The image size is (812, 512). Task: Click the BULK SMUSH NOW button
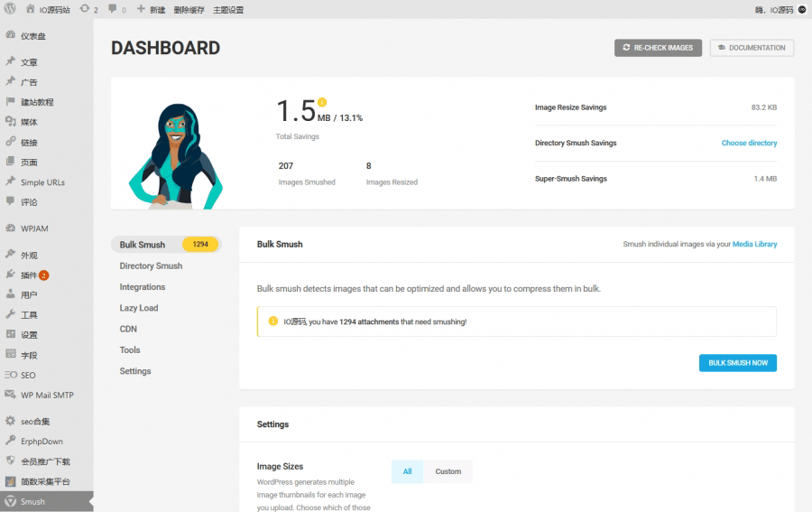pyautogui.click(x=738, y=363)
